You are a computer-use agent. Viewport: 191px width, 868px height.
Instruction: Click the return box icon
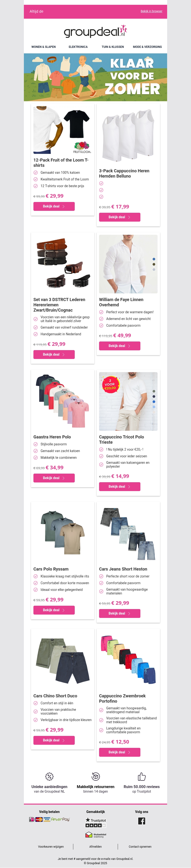coord(95,776)
